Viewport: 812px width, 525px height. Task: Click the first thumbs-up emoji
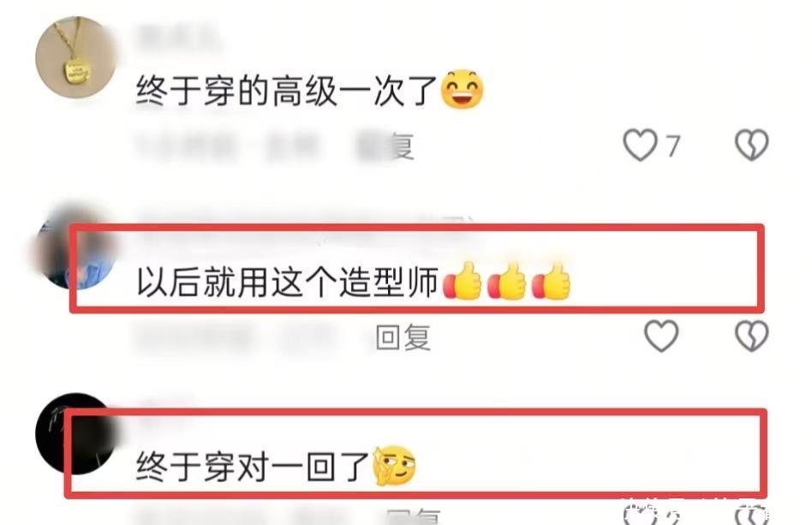463,281
